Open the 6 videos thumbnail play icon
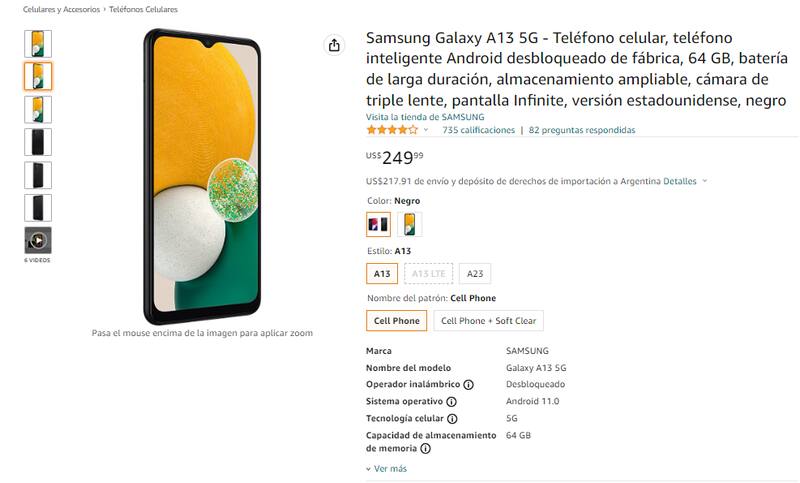800x483 pixels. [38, 240]
